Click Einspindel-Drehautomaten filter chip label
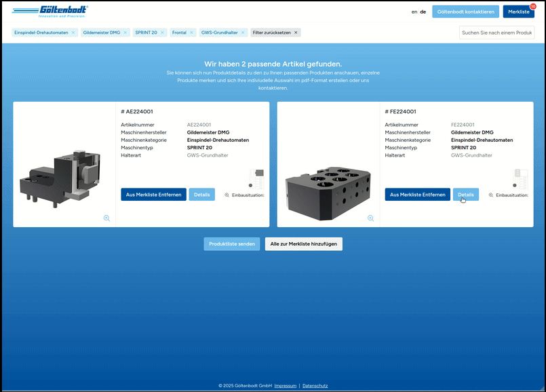Screen dimensions: 546x392 click(41, 33)
